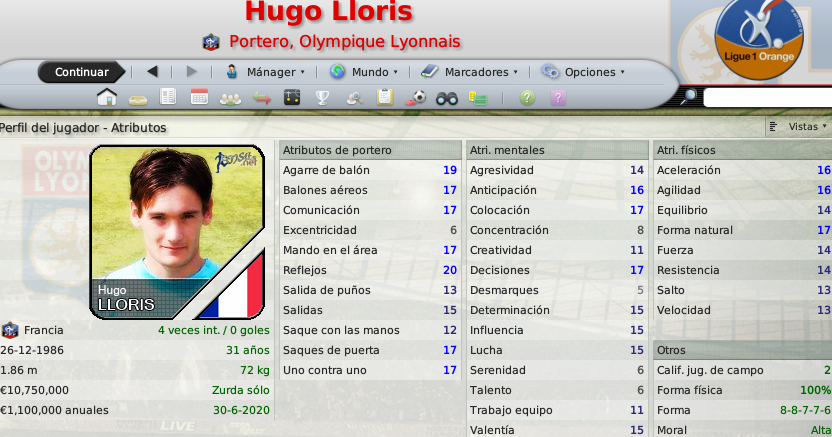Open the tactics board icon
This screenshot has height=437, width=832.
[292, 98]
